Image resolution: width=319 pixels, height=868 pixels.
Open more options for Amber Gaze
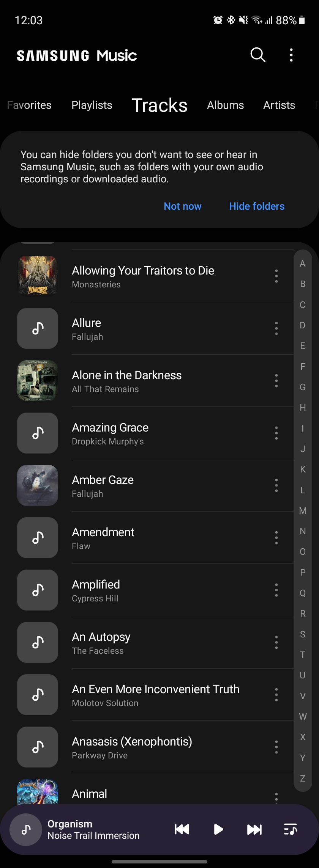pyautogui.click(x=276, y=485)
